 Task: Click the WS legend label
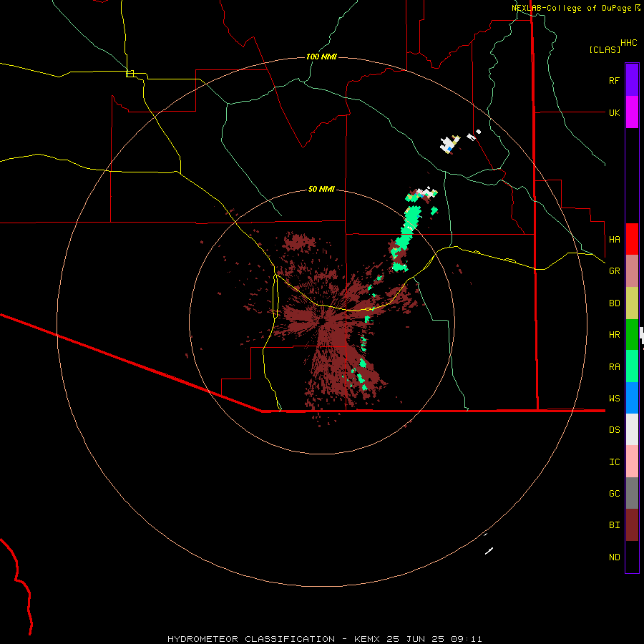coord(614,399)
